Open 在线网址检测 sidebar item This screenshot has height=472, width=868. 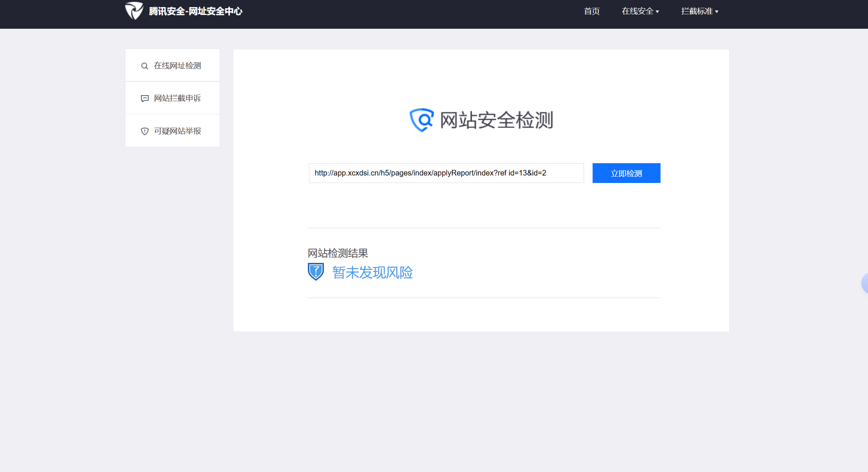pyautogui.click(x=177, y=66)
